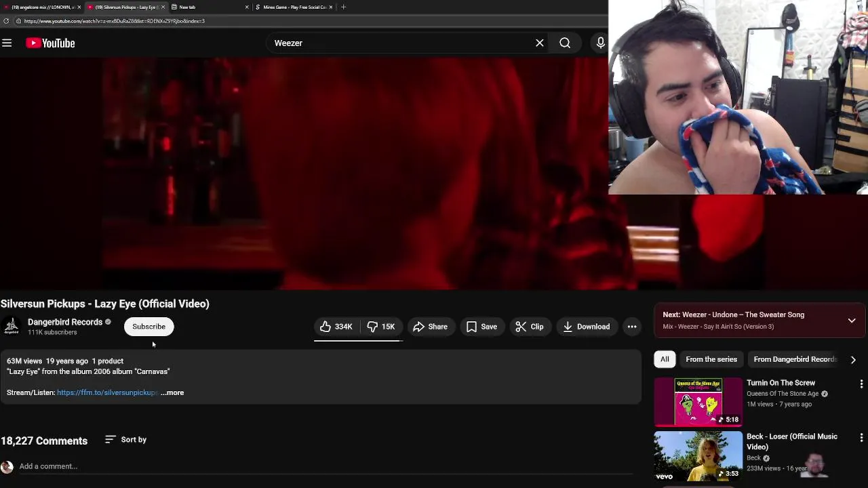Close the Mines Game tab
Viewport: 868px width, 488px height.
click(x=331, y=7)
